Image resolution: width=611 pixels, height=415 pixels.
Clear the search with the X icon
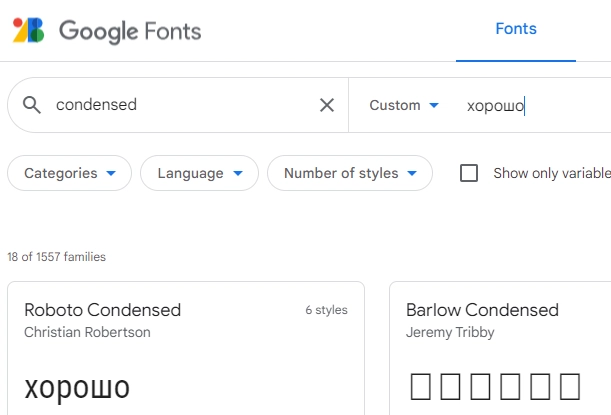(x=327, y=105)
